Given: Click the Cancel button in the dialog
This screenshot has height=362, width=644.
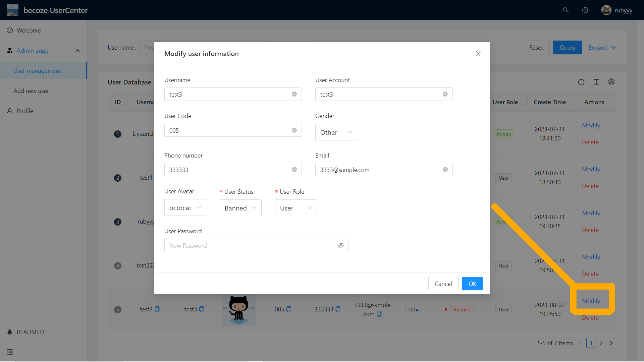Looking at the screenshot, I should [x=443, y=284].
